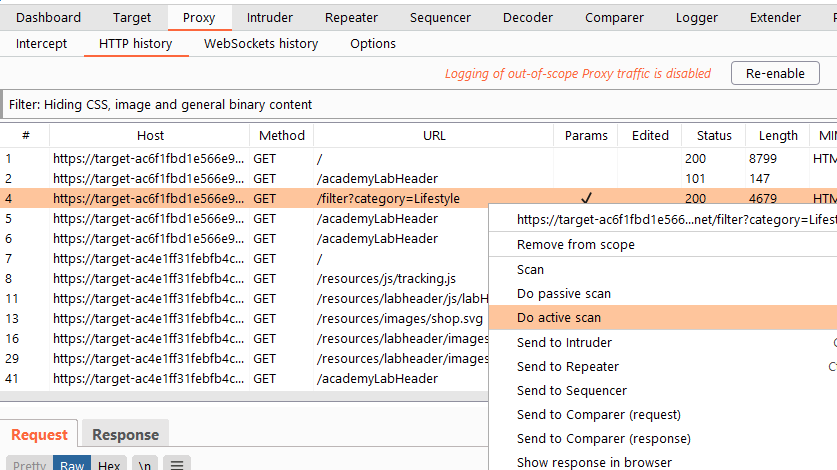Viewport: 837px width, 470px height.
Task: Sort by the Params column header
Action: click(x=586, y=136)
